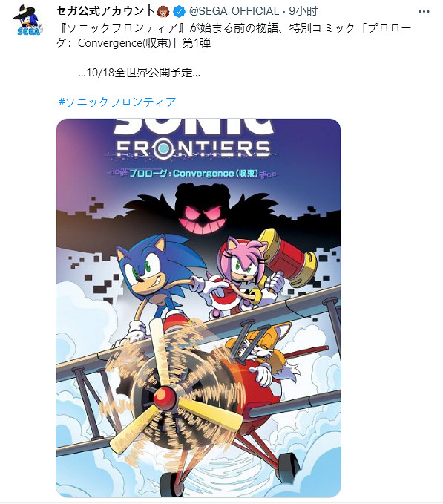Viewport: 443px width, 504px height.
Task: Click the Convergence(収束) text in the tweet
Action: tap(125, 43)
